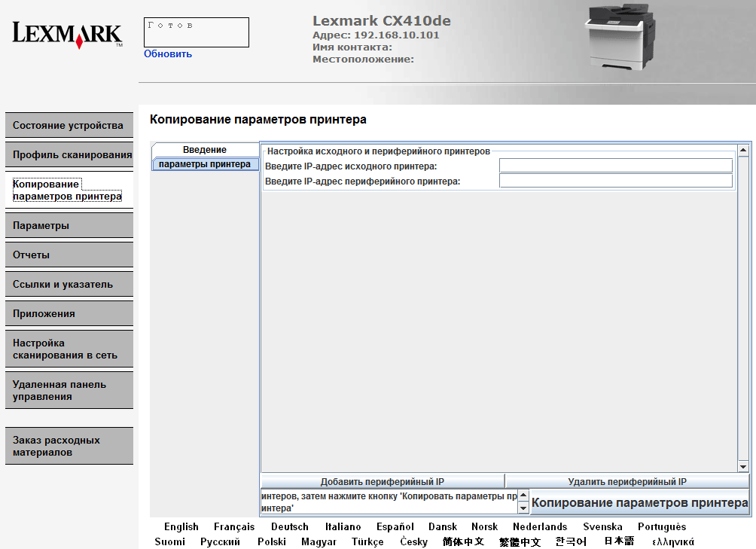756x549 pixels.
Task: Open Копирование параметров принтера in sidebar
Action: point(69,190)
